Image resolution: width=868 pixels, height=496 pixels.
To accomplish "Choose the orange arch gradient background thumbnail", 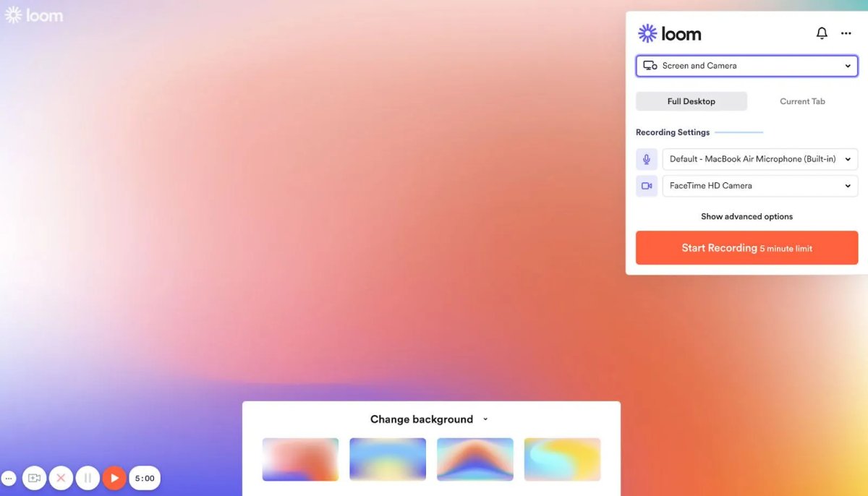I will (475, 459).
